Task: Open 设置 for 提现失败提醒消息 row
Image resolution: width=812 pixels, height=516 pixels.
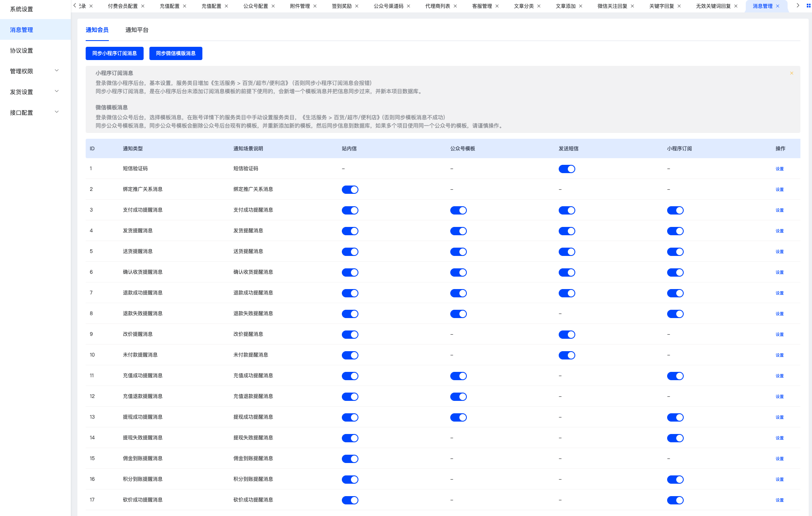Action: pyautogui.click(x=780, y=438)
